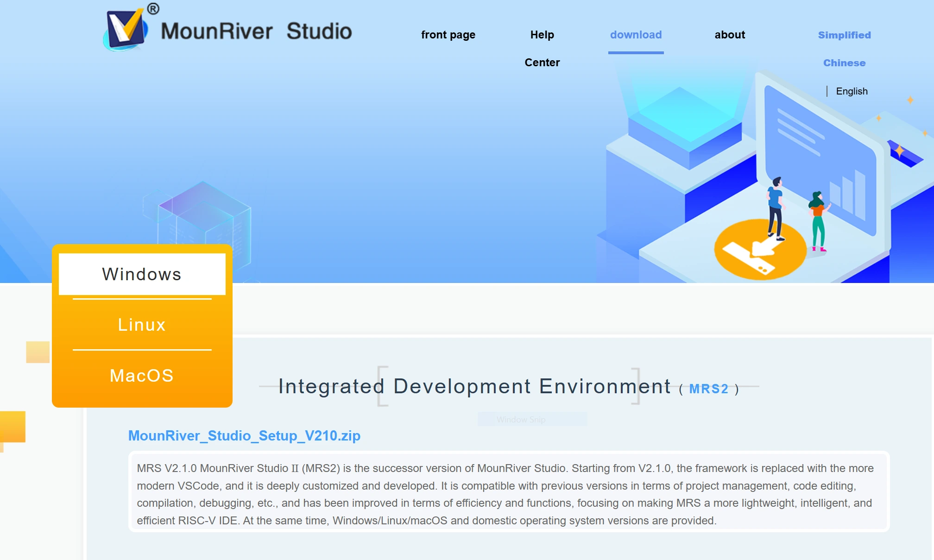Select the Linux platform tab

pos(142,325)
